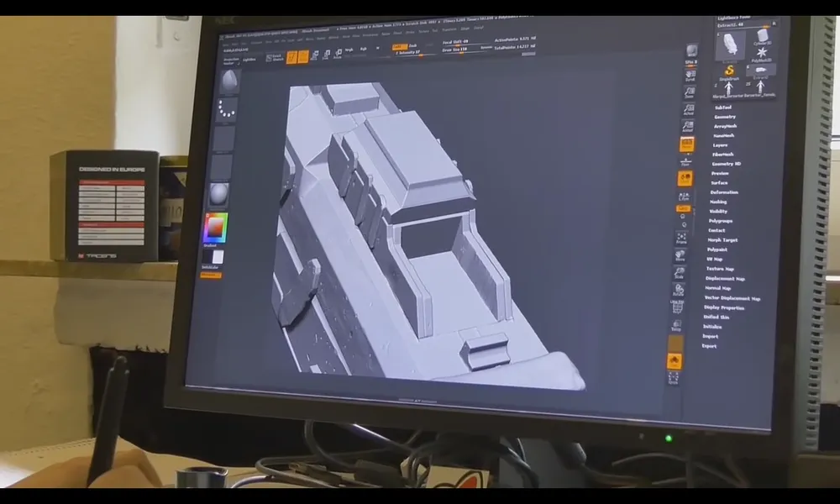Expand the SubTool palette section
Screen dimensions: 840x504
[722, 108]
